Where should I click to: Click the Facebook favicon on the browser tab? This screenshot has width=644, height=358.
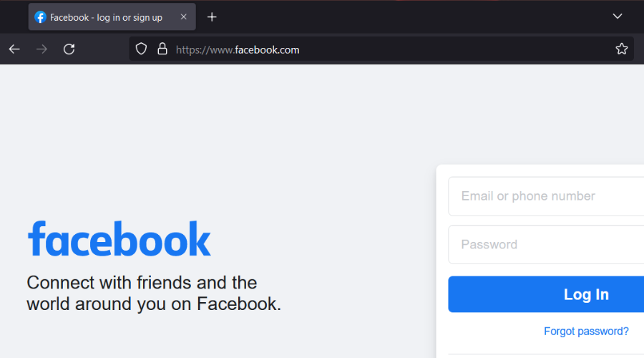[41, 17]
